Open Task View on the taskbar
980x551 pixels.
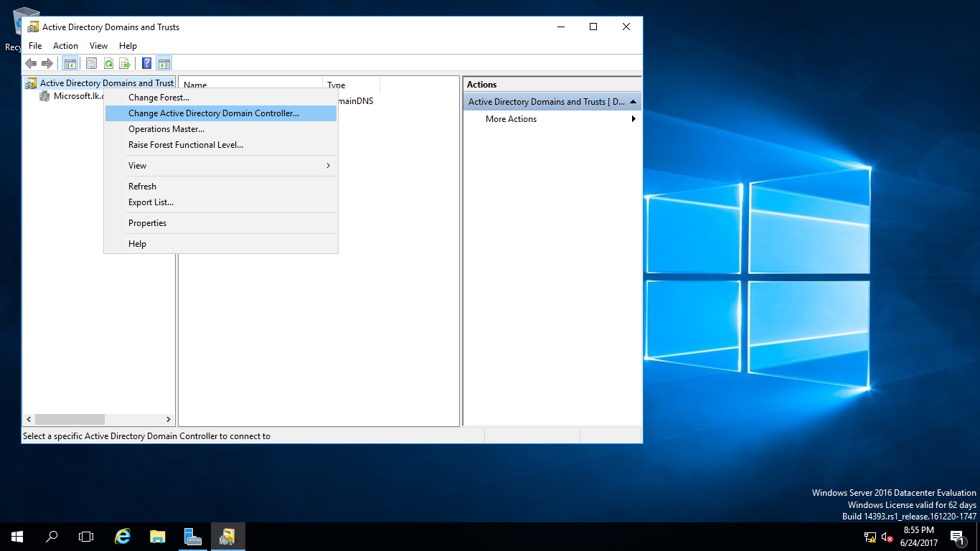(x=86, y=537)
